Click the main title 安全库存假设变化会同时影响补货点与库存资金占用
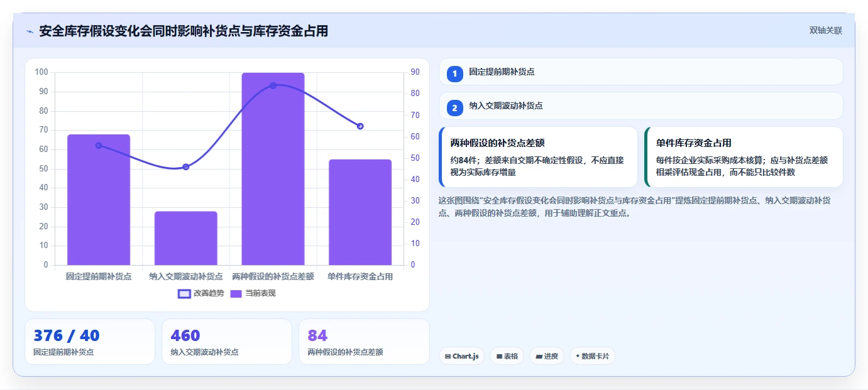Viewport: 868px width, 390px height. (184, 31)
